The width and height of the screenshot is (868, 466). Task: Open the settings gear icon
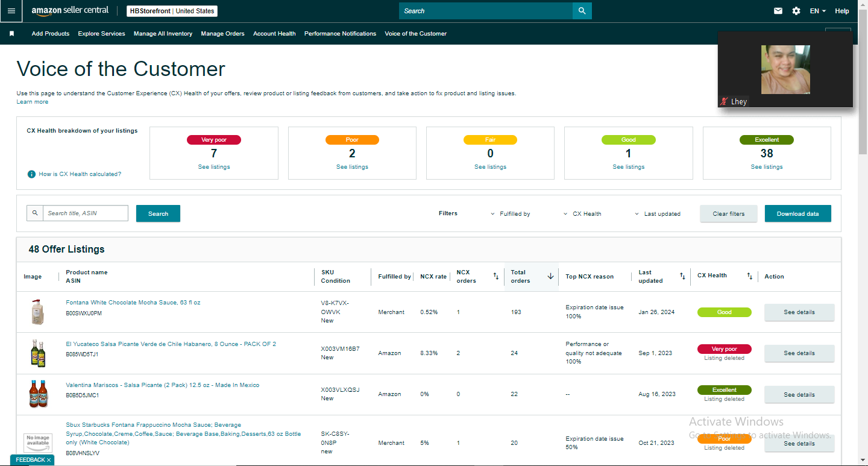[796, 11]
